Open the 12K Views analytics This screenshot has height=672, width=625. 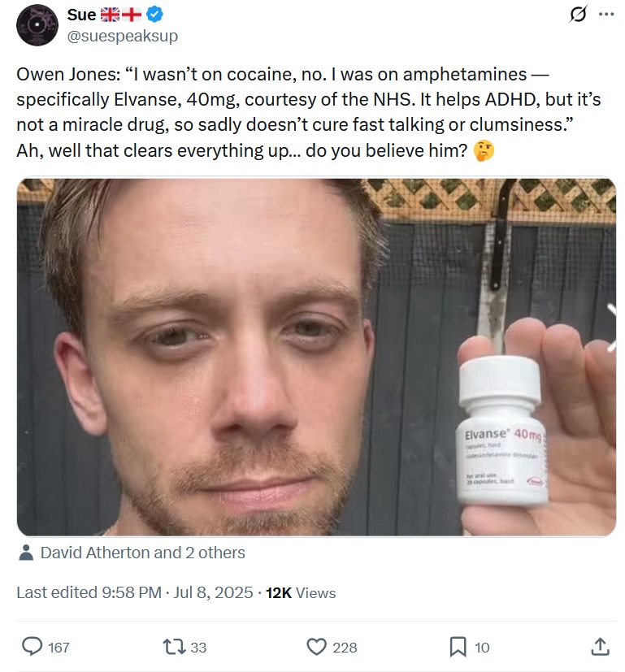coord(301,592)
